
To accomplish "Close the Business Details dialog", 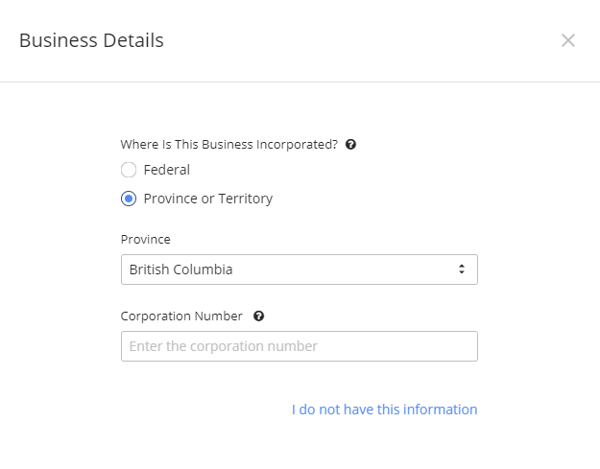I will pyautogui.click(x=568, y=40).
